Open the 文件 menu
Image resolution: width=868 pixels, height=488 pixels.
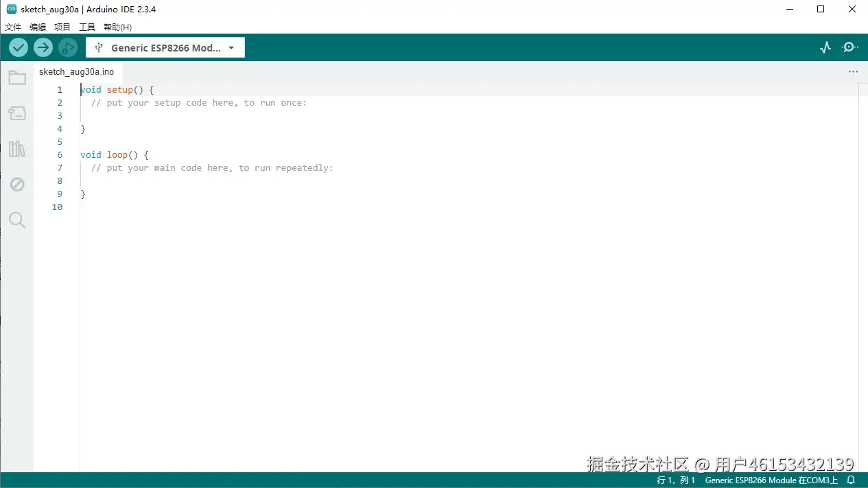[x=13, y=27]
